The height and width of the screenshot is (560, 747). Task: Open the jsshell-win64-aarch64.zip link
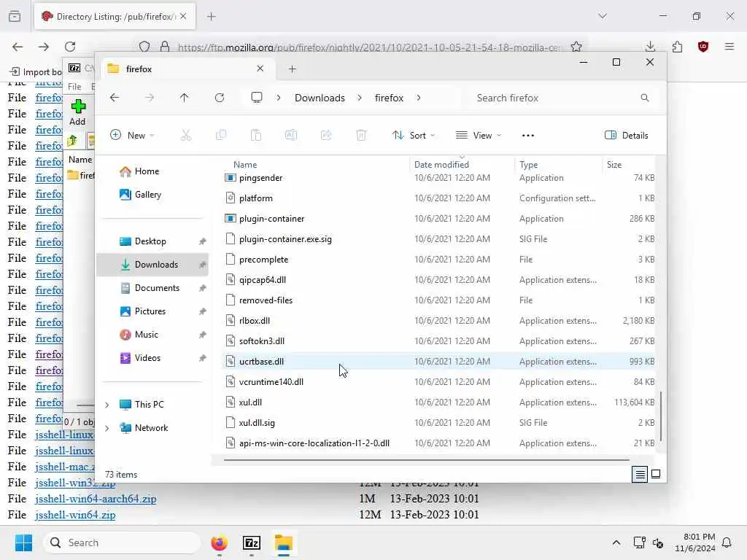(x=96, y=499)
